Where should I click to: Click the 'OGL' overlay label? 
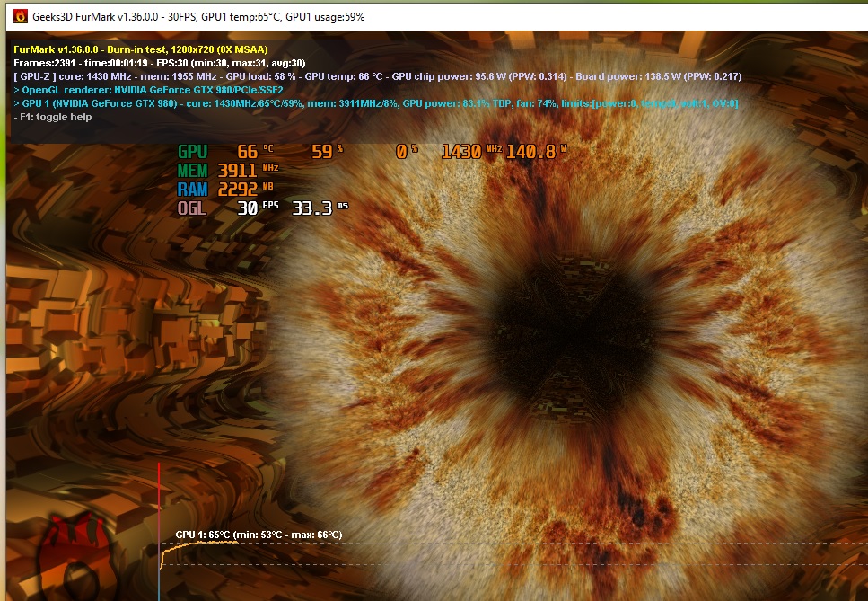pos(192,208)
